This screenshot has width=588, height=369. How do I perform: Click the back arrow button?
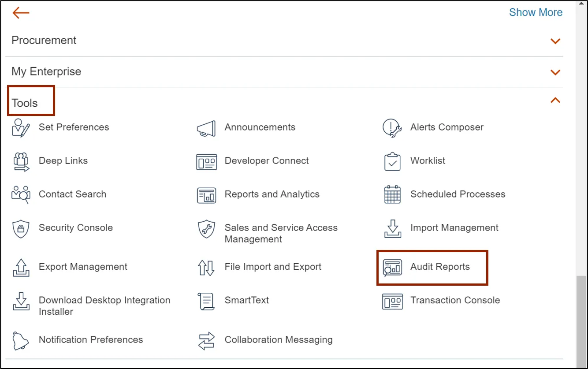pyautogui.click(x=21, y=13)
